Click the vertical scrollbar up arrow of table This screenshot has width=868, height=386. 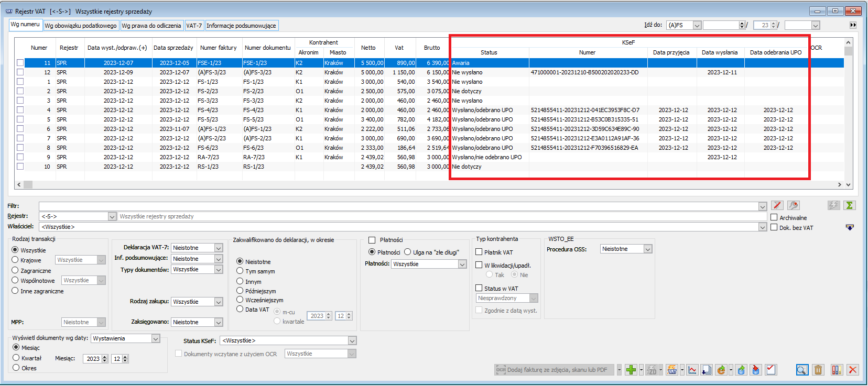[x=848, y=42]
